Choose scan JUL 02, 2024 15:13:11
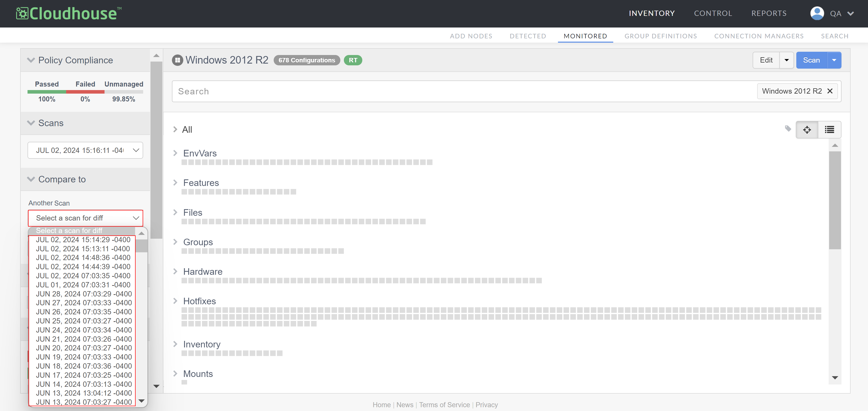 point(83,249)
